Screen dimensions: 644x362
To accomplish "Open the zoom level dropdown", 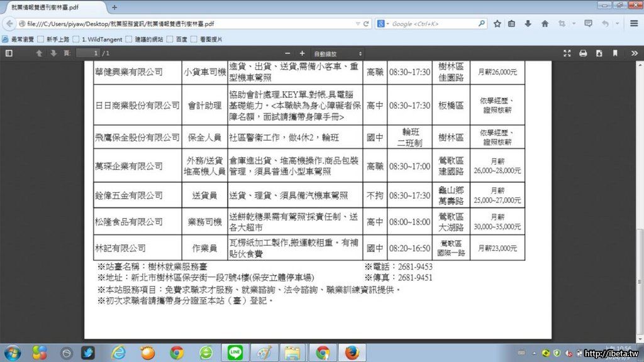I will point(337,53).
